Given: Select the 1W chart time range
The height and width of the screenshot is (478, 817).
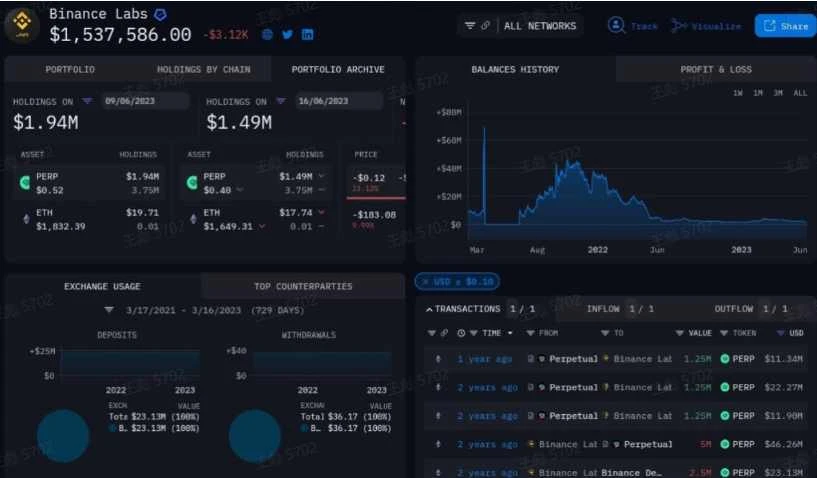Looking at the screenshot, I should click(737, 93).
